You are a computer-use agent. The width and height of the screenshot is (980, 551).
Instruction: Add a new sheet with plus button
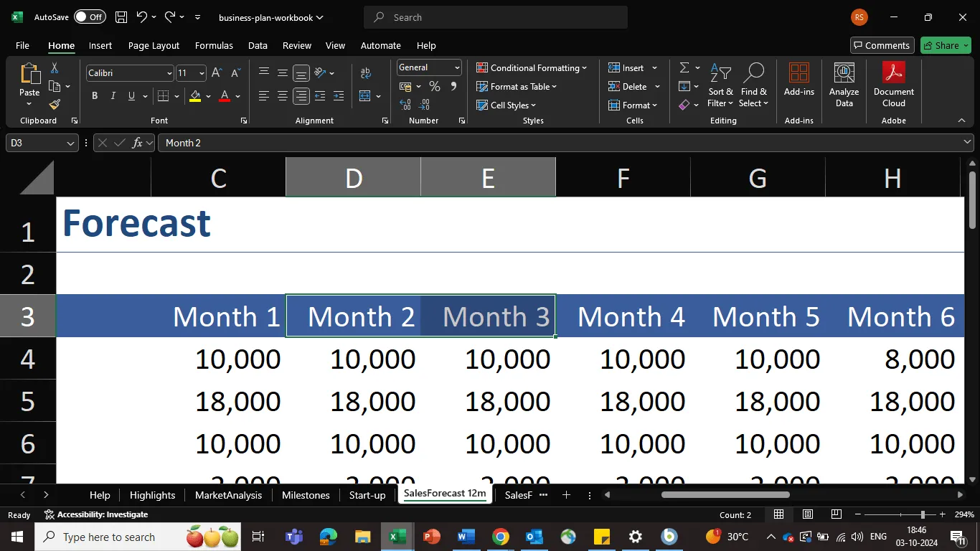point(566,495)
